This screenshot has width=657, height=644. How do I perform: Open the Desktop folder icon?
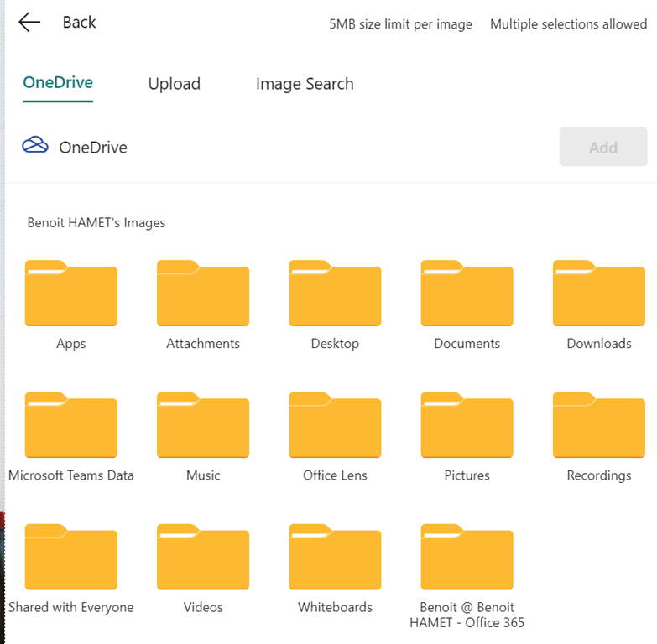click(335, 293)
